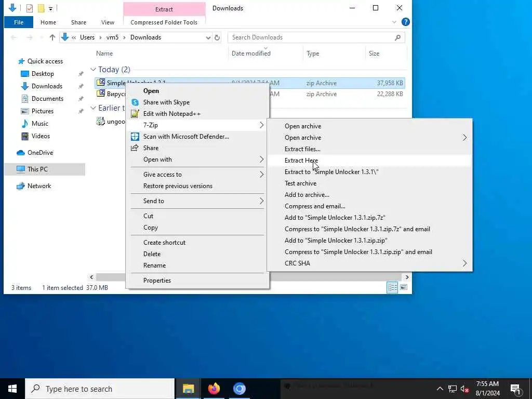The width and height of the screenshot is (532, 399).
Task: Open the Action Center notifications icon
Action: click(516, 389)
